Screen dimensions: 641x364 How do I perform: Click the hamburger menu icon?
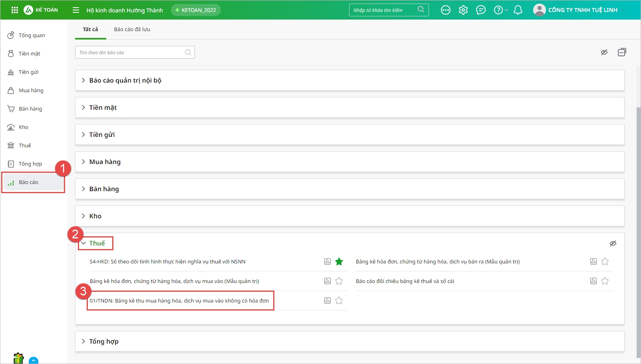click(76, 10)
